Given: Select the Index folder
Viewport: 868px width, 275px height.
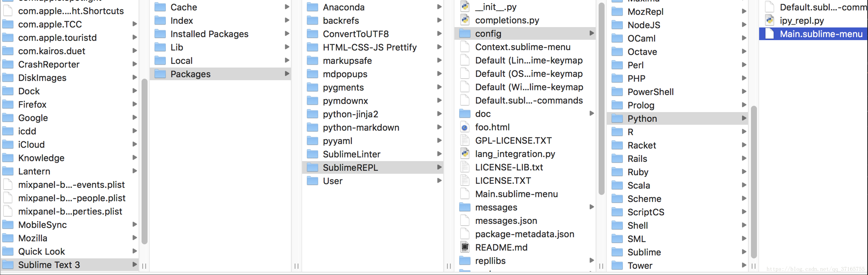Looking at the screenshot, I should [221, 20].
